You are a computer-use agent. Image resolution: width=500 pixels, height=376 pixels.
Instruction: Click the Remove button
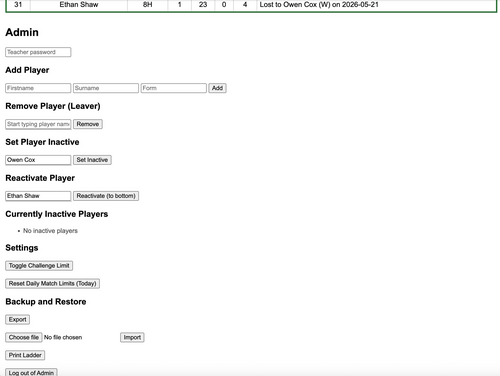pyautogui.click(x=88, y=124)
